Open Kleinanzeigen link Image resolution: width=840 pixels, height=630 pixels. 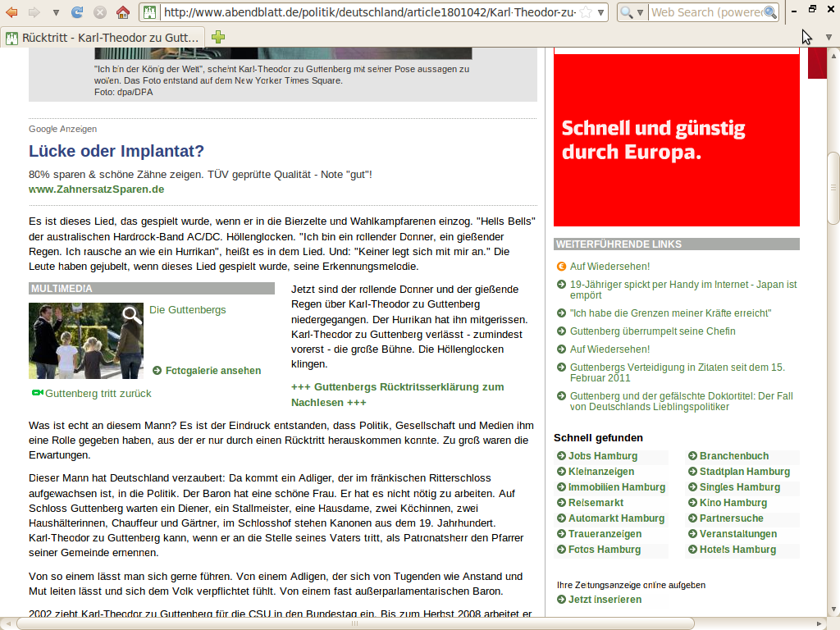tap(601, 472)
